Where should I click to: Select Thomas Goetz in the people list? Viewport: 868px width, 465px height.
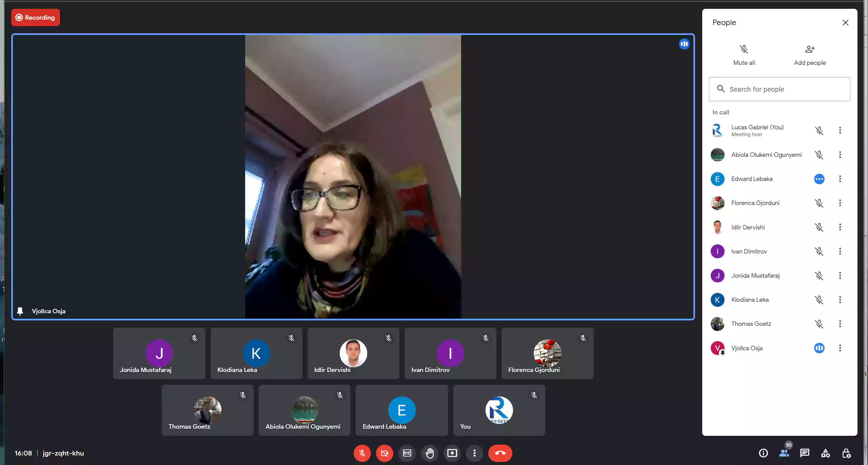(751, 324)
